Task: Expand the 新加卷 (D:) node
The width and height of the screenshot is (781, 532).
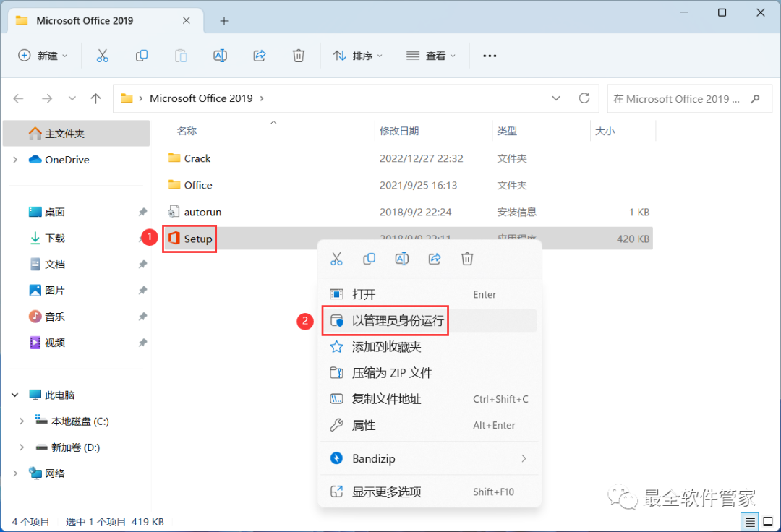Action: pos(22,447)
